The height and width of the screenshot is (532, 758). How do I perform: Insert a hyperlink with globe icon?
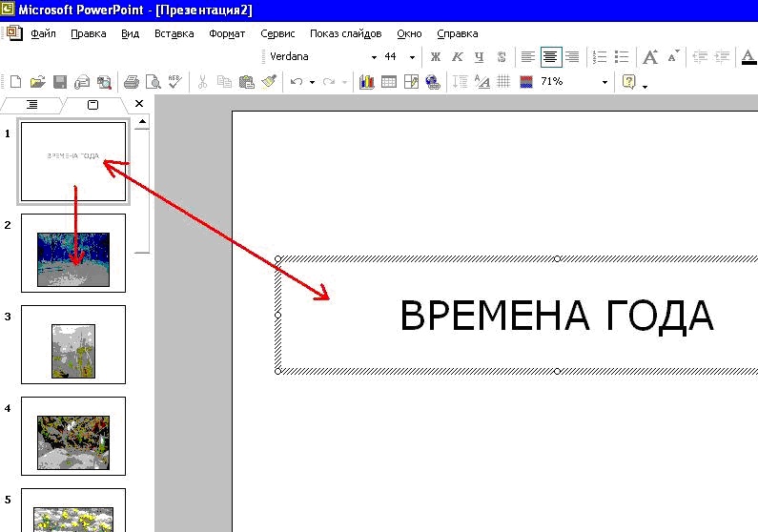(433, 82)
